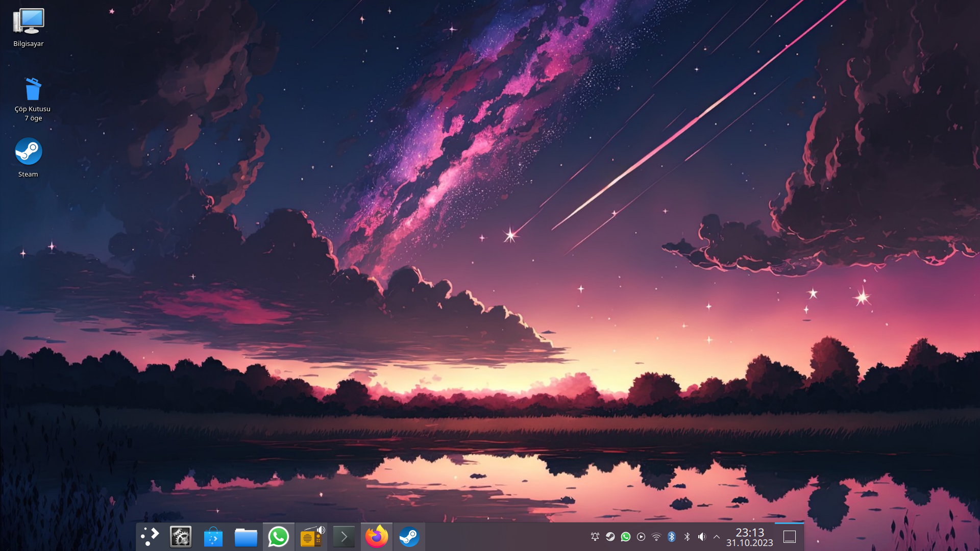Viewport: 980px width, 551px height.
Task: Open the Wi-Fi networks tray applet
Action: 656,537
